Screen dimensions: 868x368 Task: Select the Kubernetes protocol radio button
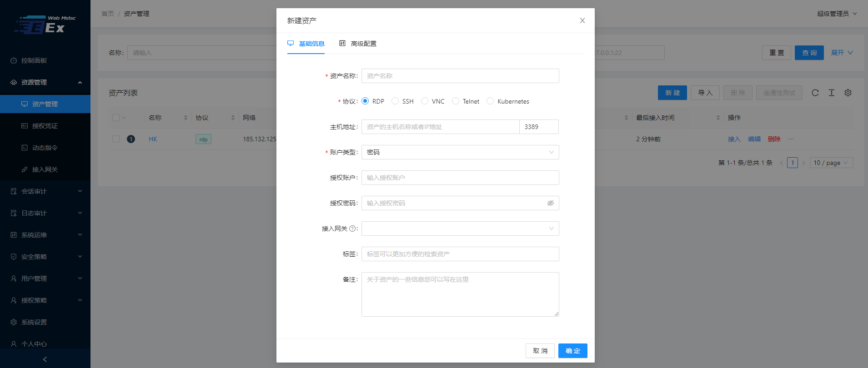click(490, 101)
